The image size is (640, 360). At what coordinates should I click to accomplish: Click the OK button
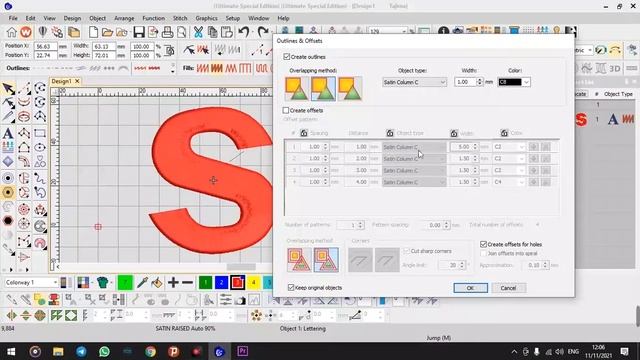[470, 288]
